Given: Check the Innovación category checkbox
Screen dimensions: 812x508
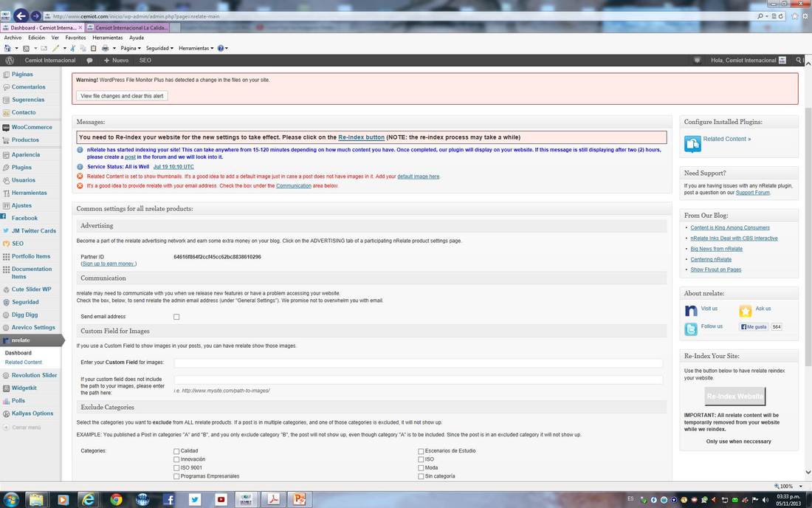Looking at the screenshot, I should tap(176, 459).
